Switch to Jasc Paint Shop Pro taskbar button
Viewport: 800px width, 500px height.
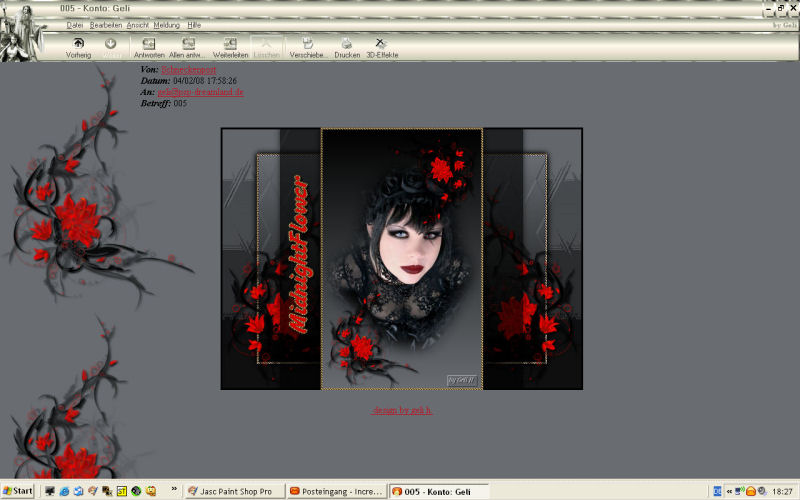(234, 491)
